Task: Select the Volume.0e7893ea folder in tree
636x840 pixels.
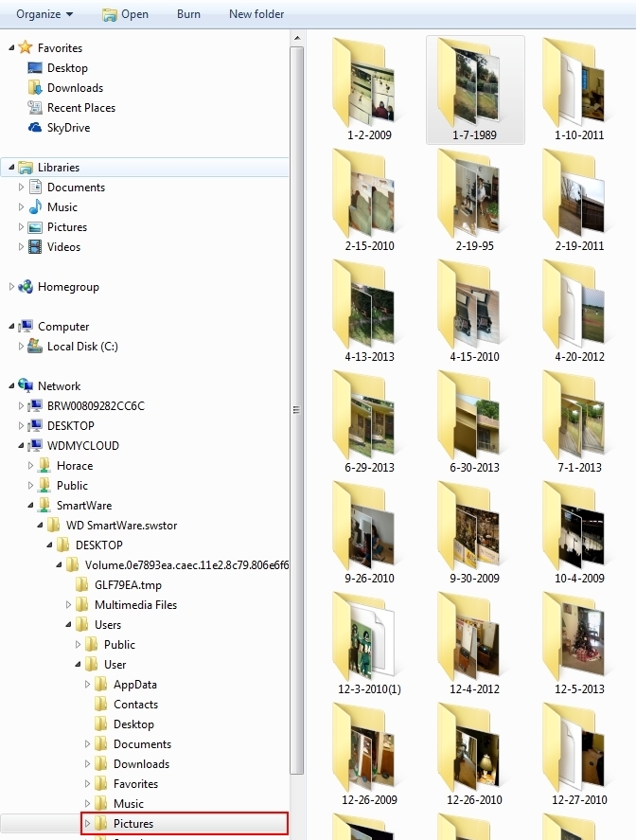Action: [186, 565]
